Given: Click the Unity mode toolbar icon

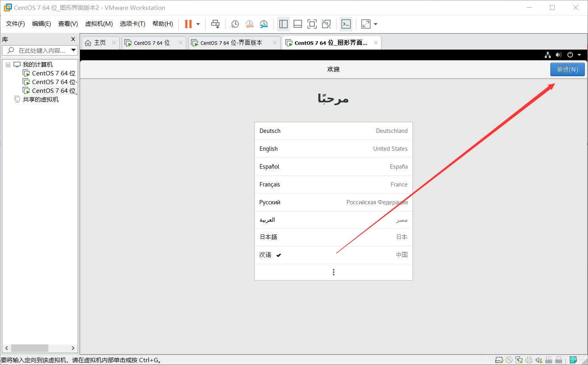Looking at the screenshot, I should coord(326,24).
